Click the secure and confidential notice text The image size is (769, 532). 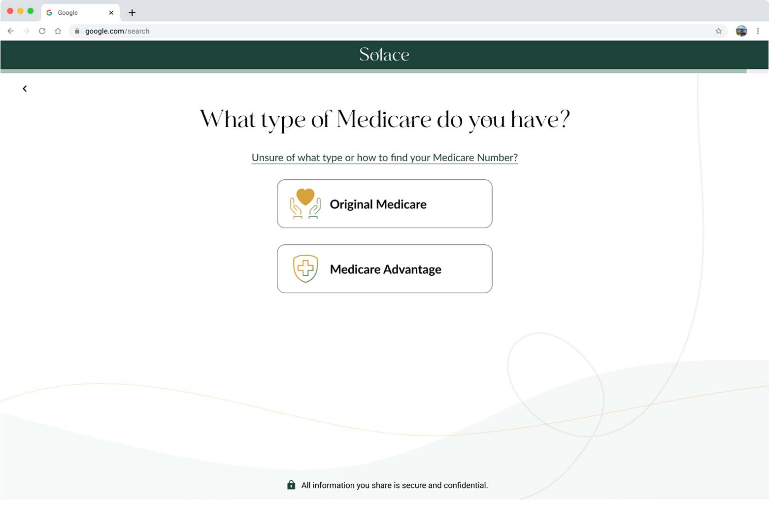(x=395, y=485)
